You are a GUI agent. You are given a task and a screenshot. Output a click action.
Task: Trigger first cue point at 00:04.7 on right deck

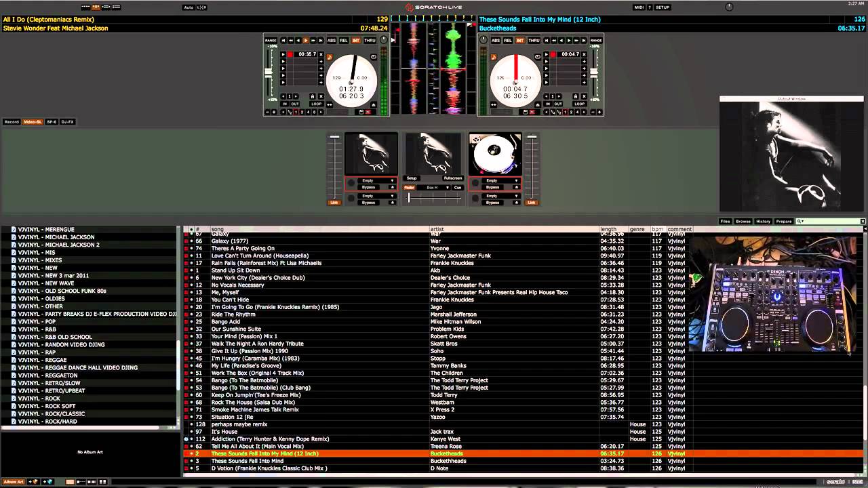[547, 54]
